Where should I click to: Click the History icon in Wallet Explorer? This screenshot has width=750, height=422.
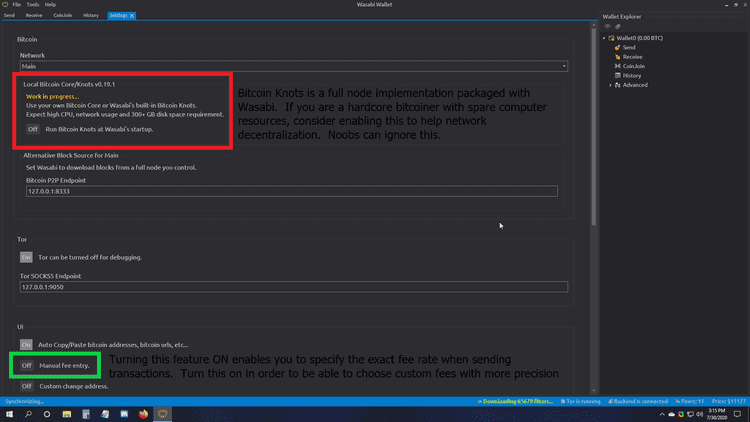(618, 76)
